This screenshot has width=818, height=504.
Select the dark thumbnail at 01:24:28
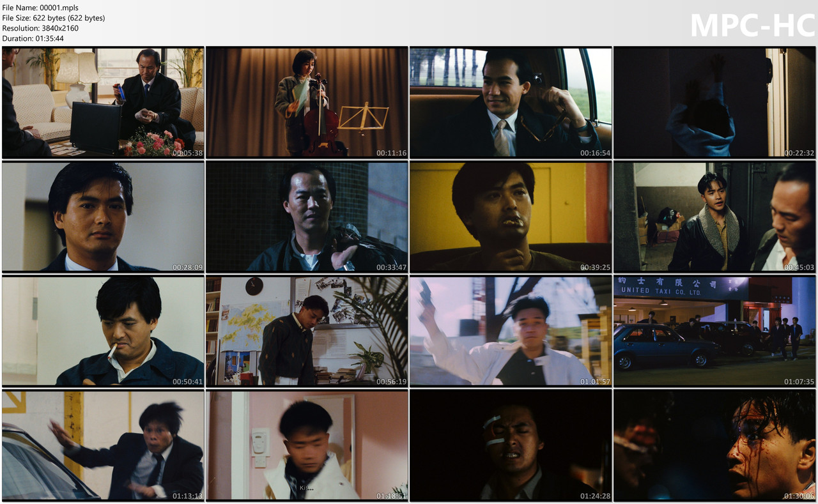pyautogui.click(x=511, y=445)
